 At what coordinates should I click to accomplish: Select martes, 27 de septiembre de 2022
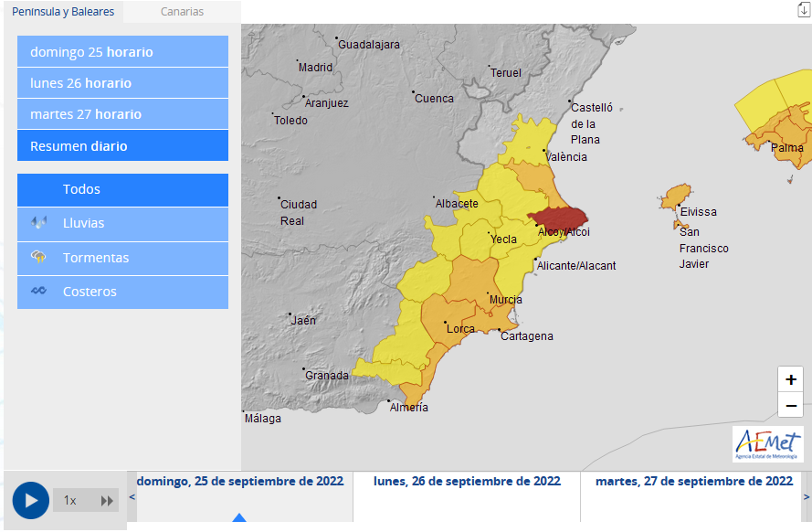coord(694,481)
